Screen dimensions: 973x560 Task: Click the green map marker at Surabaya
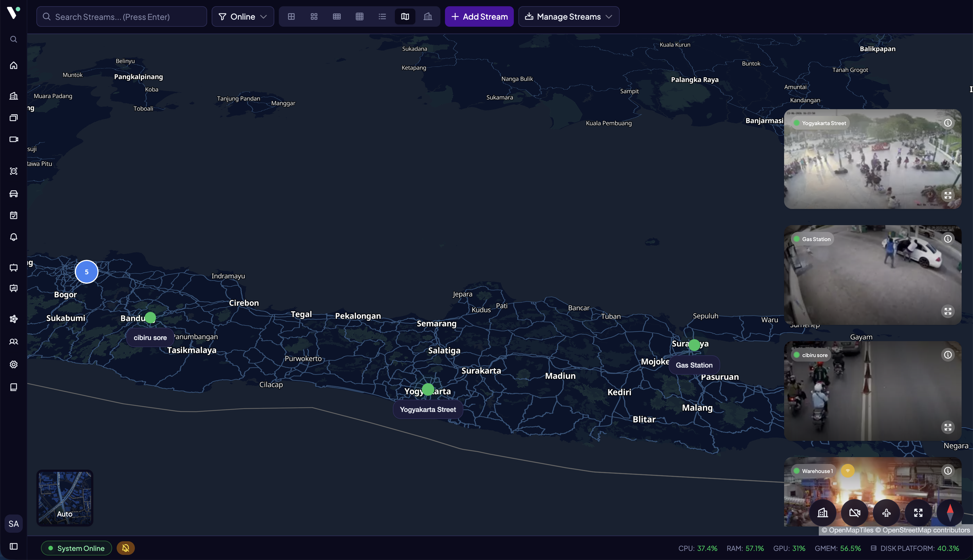tap(694, 345)
